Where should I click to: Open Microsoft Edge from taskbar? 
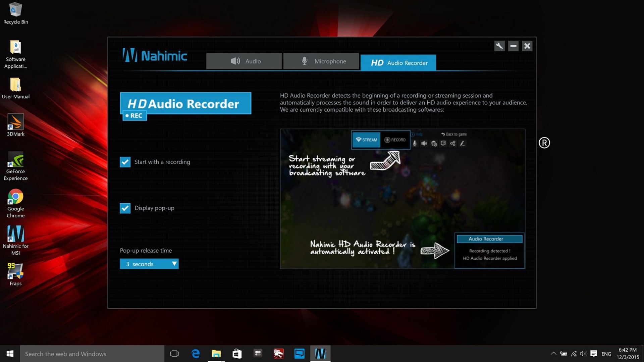(x=196, y=354)
